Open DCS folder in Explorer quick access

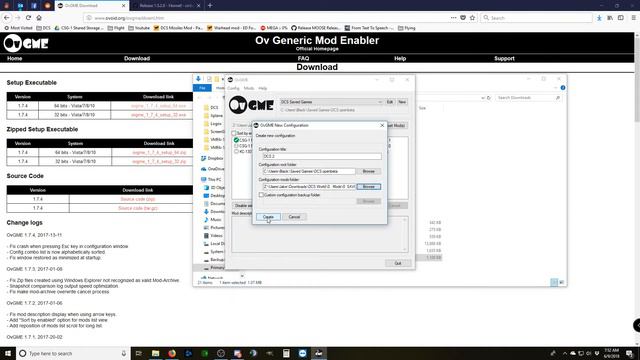click(211, 107)
